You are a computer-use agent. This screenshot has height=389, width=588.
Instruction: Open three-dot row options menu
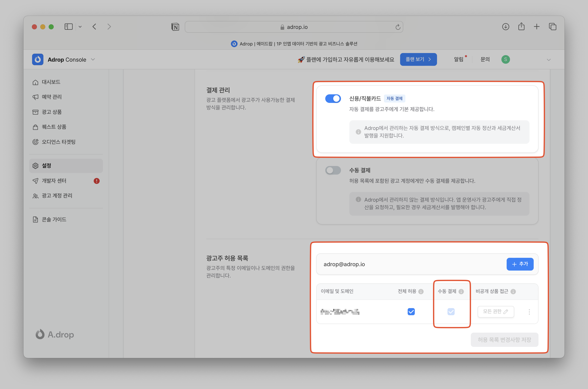click(529, 312)
